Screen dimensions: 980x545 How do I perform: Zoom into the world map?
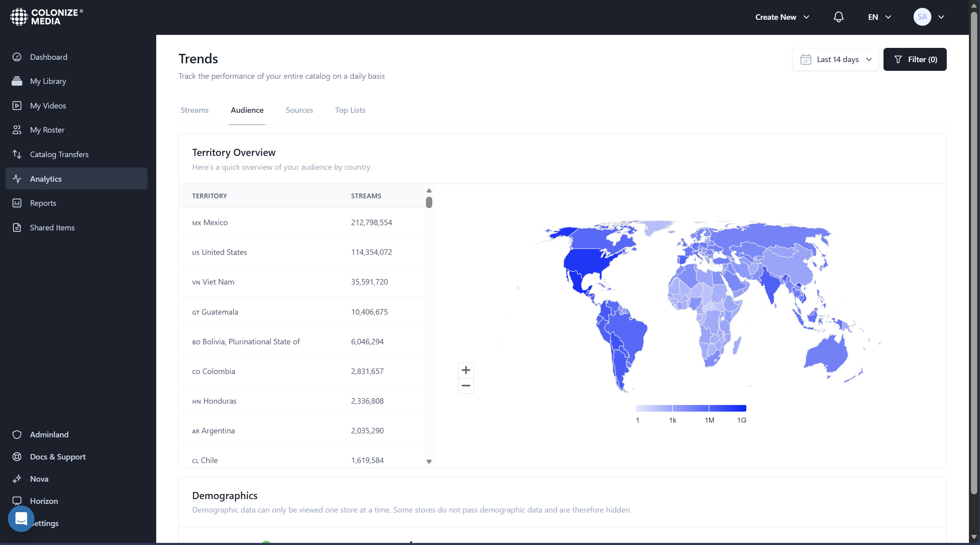465,370
